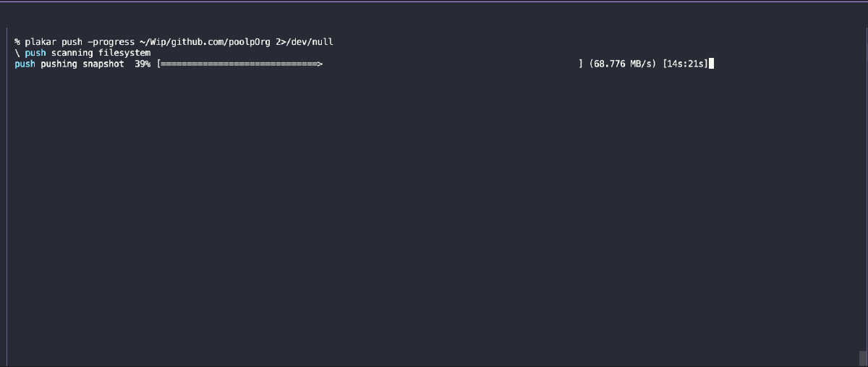The image size is (868, 367).
Task: Click the progress bar closing bracket
Action: point(581,64)
